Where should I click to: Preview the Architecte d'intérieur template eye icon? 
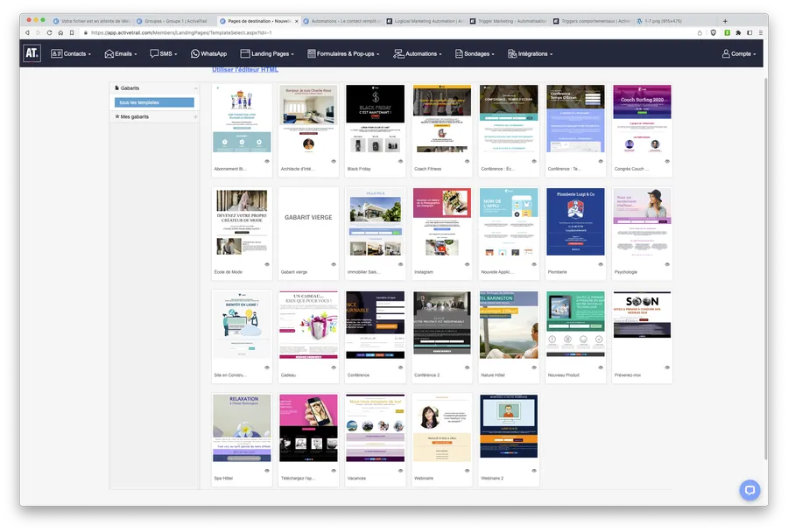click(x=334, y=161)
